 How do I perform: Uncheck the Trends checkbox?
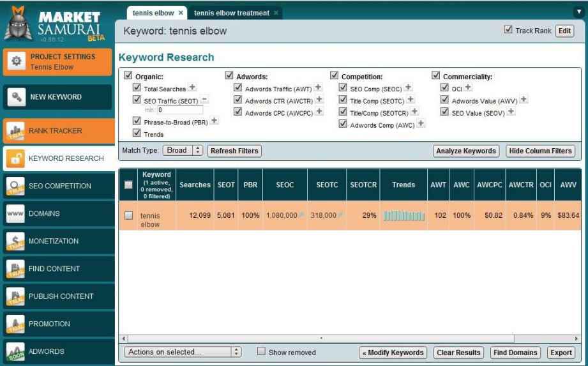[137, 133]
